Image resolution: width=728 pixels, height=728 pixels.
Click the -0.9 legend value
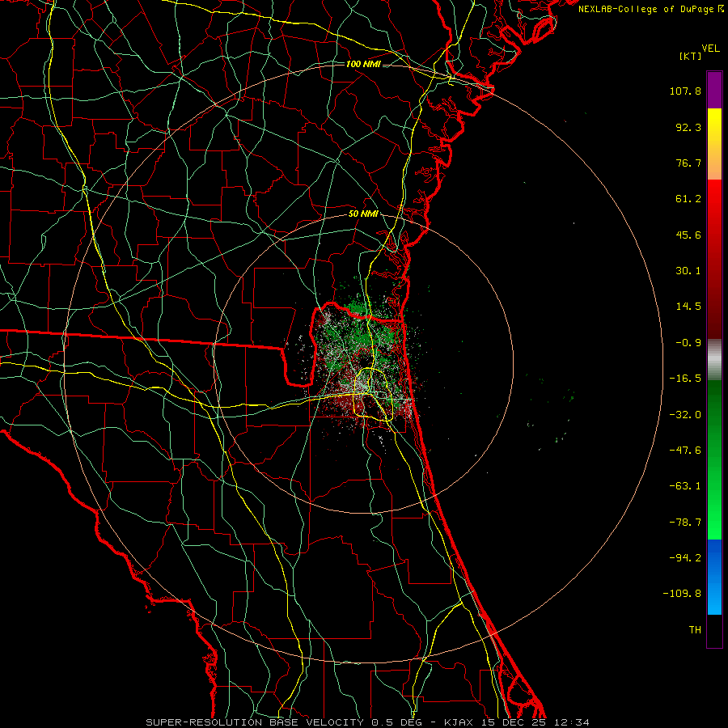[x=688, y=343]
